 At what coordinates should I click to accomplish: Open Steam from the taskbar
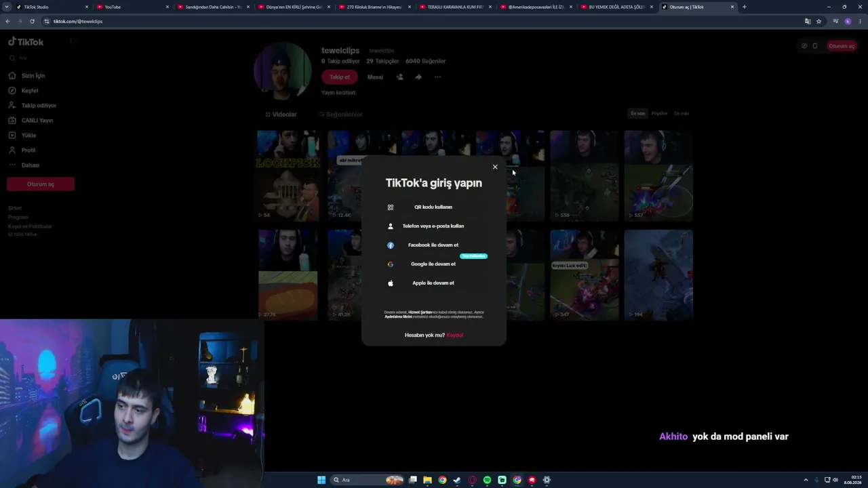(457, 480)
